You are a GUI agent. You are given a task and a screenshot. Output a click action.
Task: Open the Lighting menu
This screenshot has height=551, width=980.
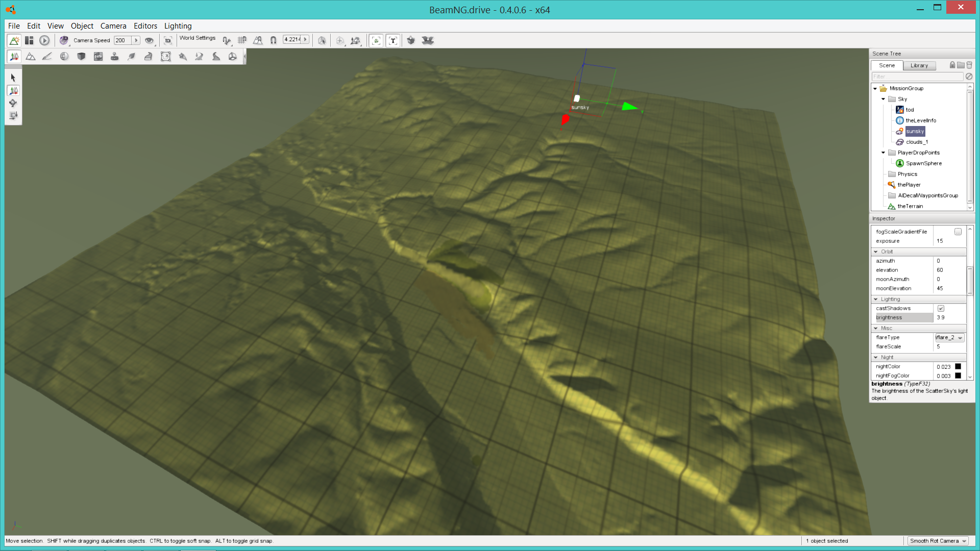point(178,26)
